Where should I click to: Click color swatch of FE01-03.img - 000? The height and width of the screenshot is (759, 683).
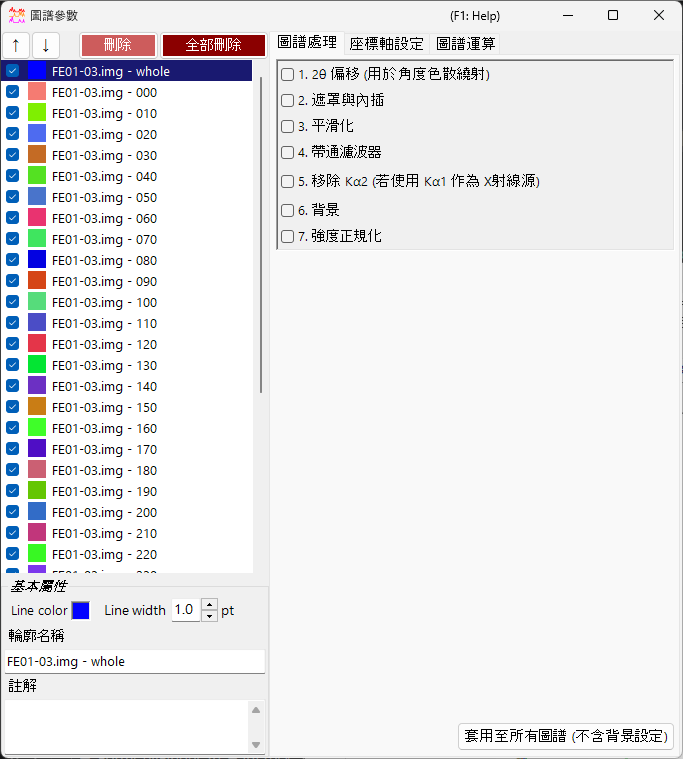[x=37, y=91]
